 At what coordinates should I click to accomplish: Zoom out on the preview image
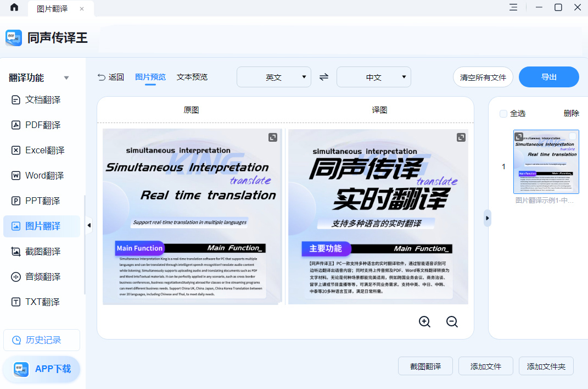pos(452,321)
